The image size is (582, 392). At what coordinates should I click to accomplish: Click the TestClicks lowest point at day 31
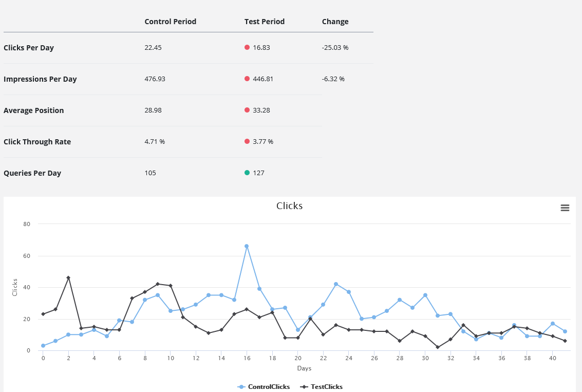coord(438,347)
